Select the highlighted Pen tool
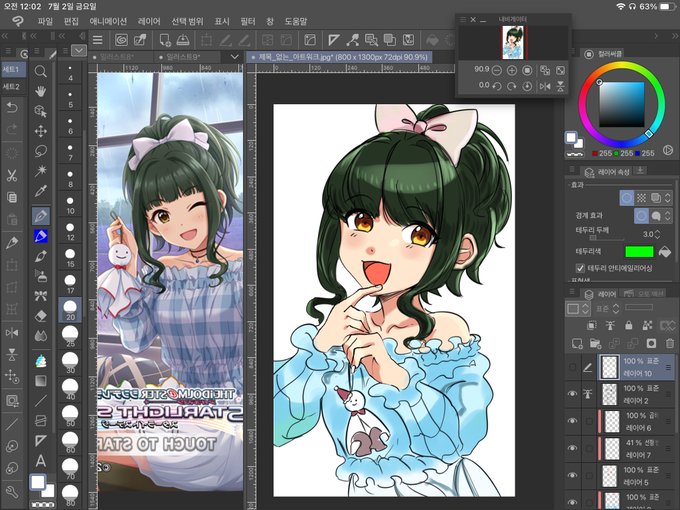 pyautogui.click(x=41, y=216)
